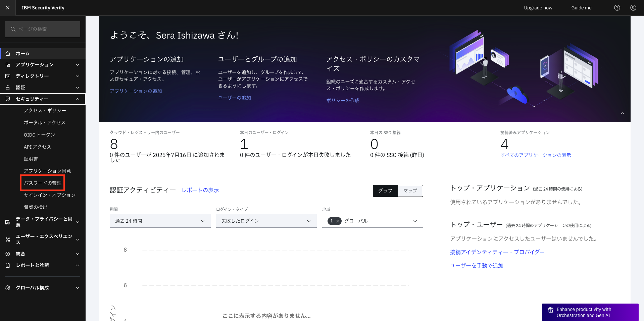Image resolution: width=644 pixels, height=321 pixels.
Task: Click the ユーザーを手動で追加 link
Action: coord(477,266)
